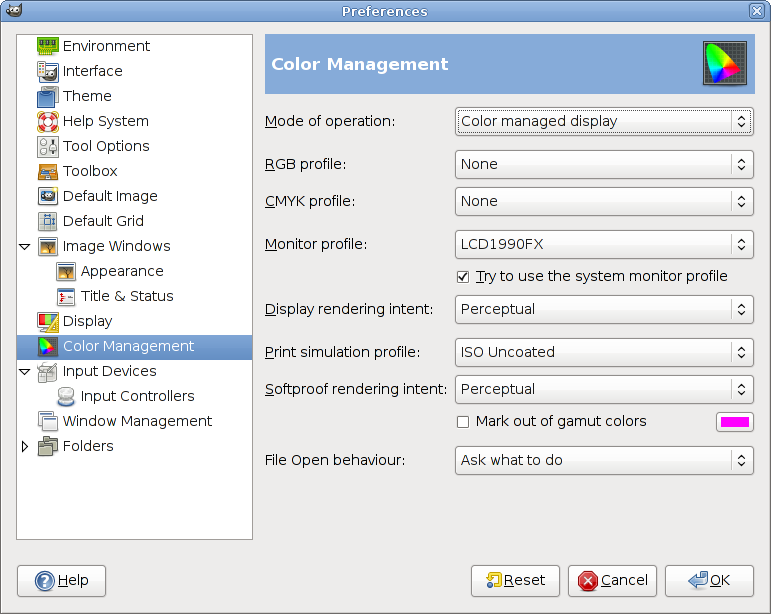Select Theme in the preferences list
Screen dimensions: 771x614
(87, 96)
